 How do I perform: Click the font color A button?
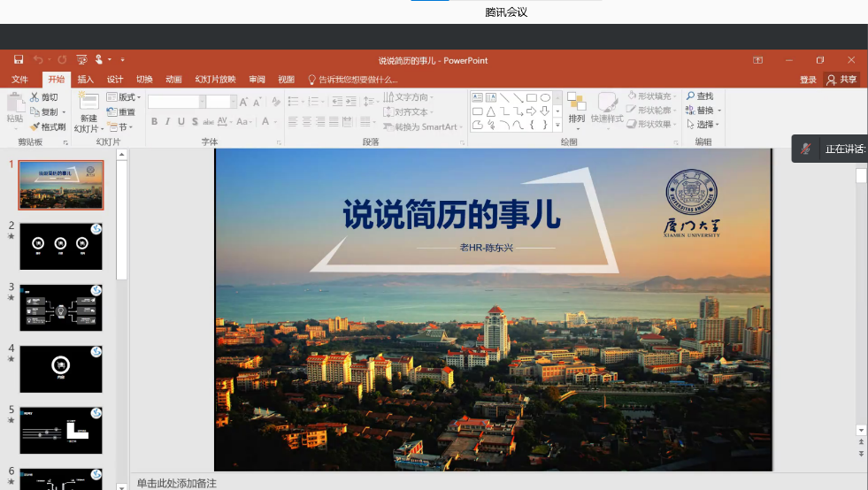pyautogui.click(x=265, y=121)
